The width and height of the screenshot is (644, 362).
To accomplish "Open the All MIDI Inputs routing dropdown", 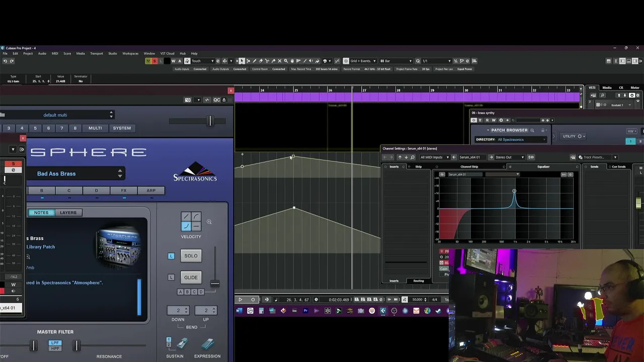I will [435, 157].
